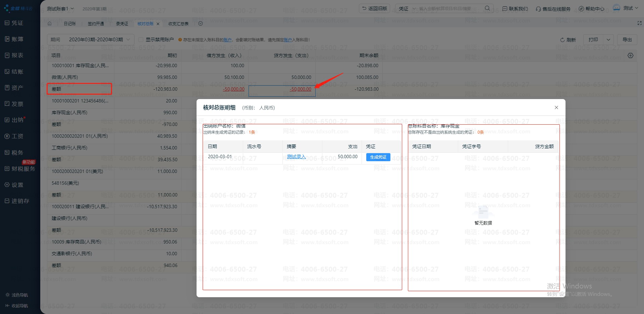
Task: Toggle fullscreen with the expand icon
Action: (x=639, y=23)
